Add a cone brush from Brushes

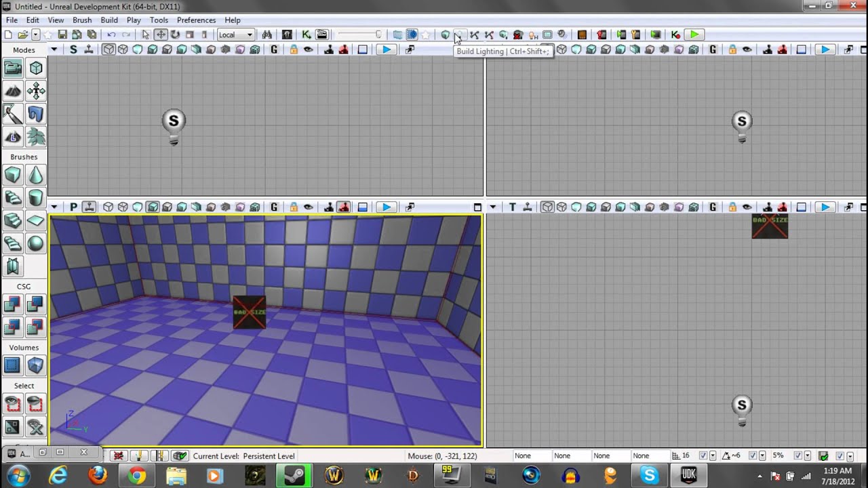tap(36, 176)
